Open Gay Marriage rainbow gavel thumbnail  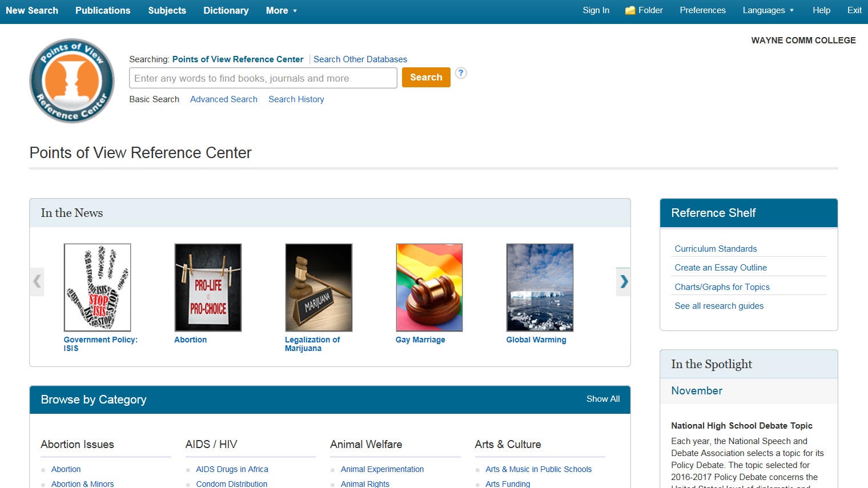point(429,288)
